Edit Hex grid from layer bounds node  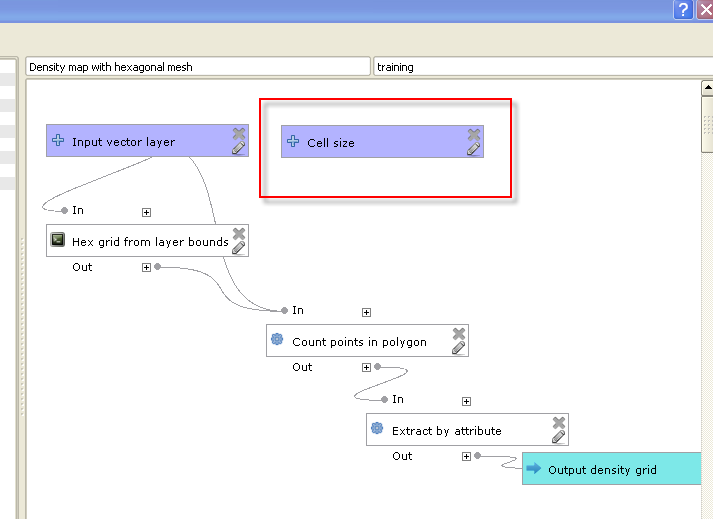coord(239,247)
